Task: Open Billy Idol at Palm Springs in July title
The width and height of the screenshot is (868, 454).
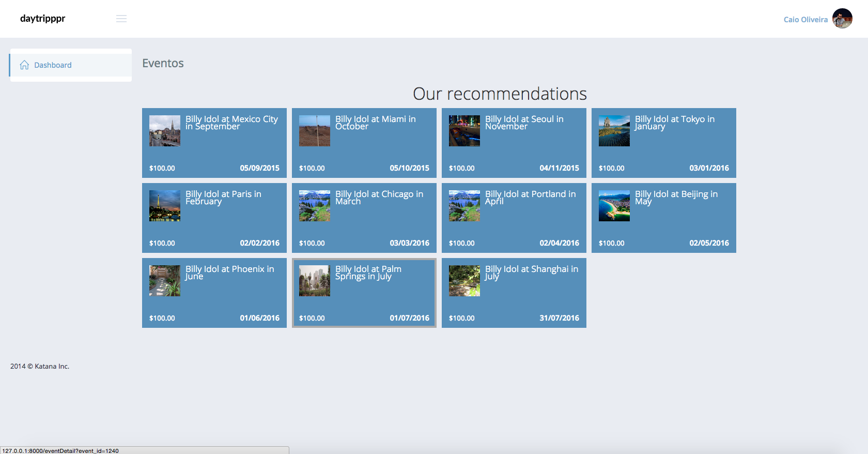Action: click(x=368, y=273)
